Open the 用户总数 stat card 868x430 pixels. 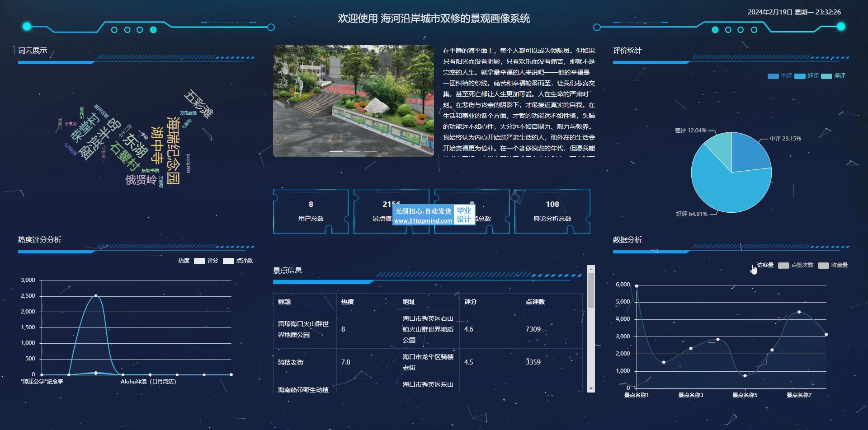point(311,211)
